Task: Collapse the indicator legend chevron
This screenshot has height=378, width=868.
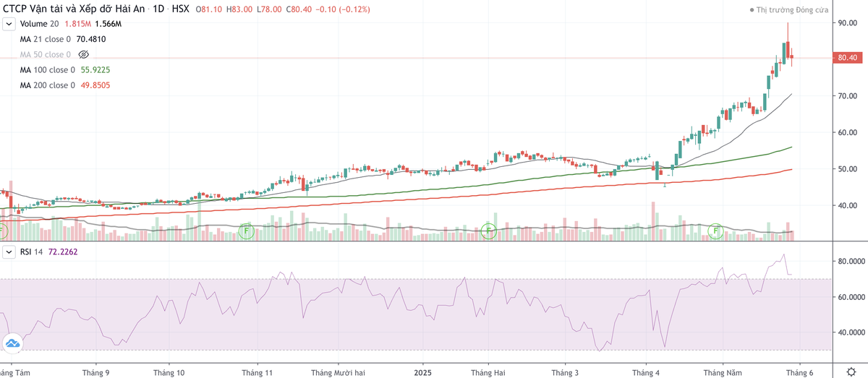Action: point(9,25)
